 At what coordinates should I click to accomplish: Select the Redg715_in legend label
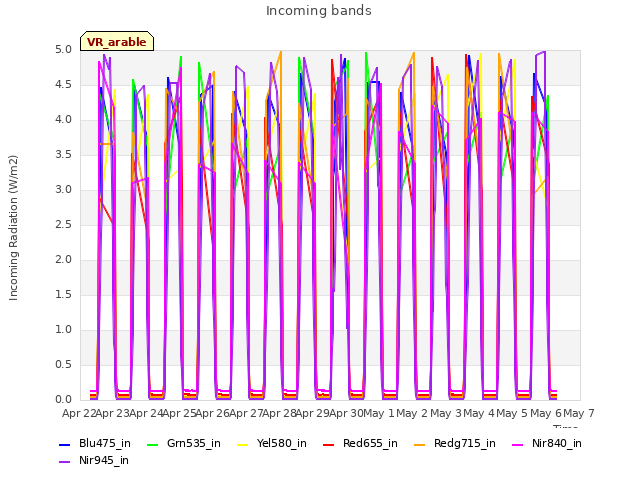(465, 444)
